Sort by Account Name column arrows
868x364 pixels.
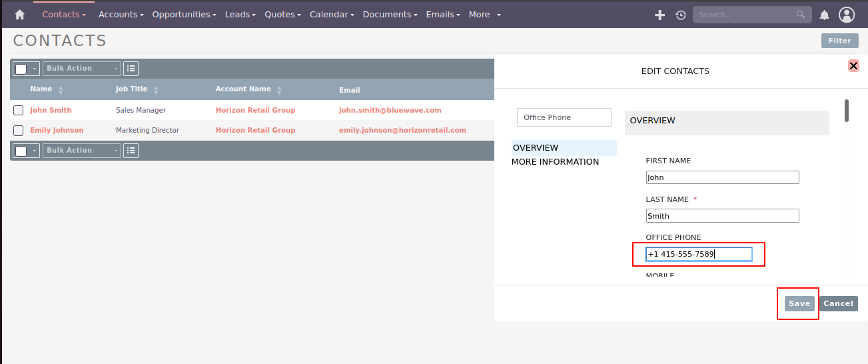(x=279, y=90)
